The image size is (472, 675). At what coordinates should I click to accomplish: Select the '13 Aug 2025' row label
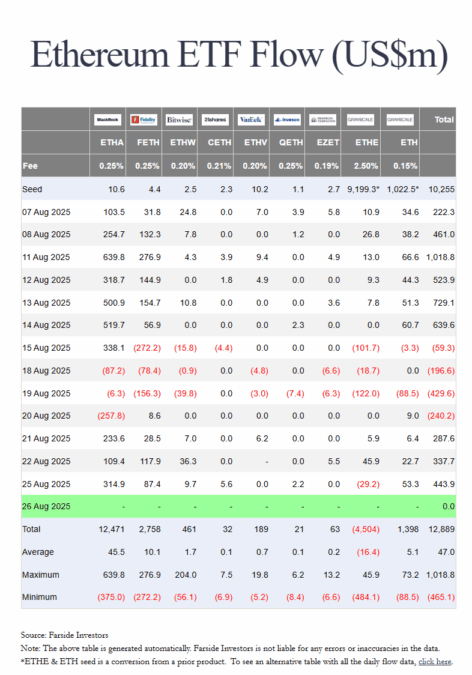(46, 303)
